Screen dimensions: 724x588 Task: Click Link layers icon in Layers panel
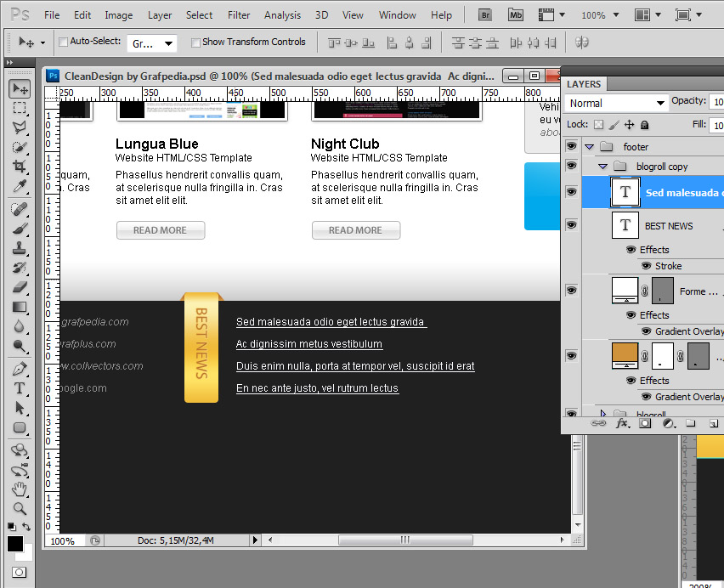click(x=598, y=423)
